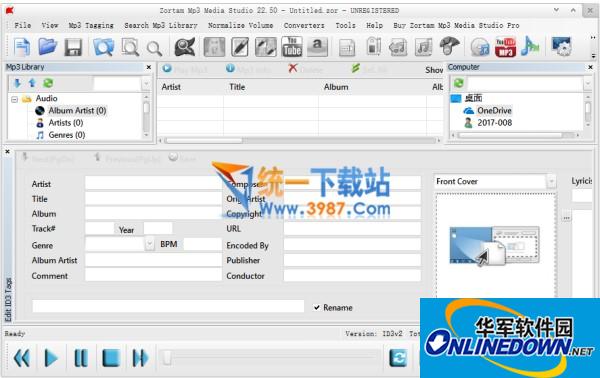Click the New file toolbar icon
Viewport: 600px width, 378px height.
coord(21,47)
